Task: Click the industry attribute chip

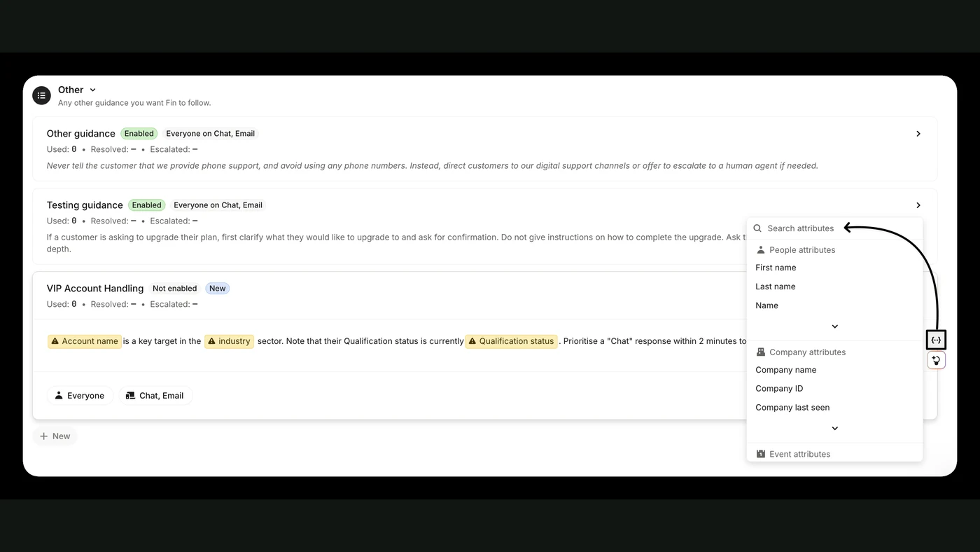Action: (x=229, y=341)
